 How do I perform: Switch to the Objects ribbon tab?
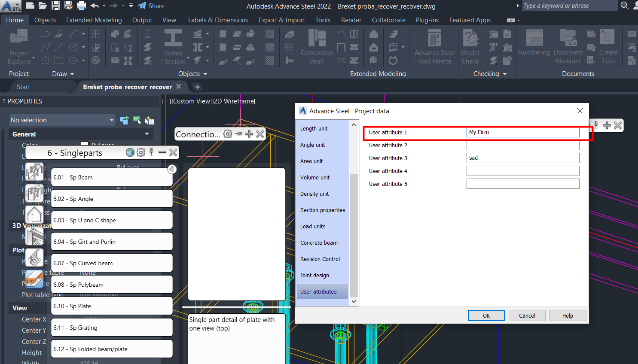(45, 20)
